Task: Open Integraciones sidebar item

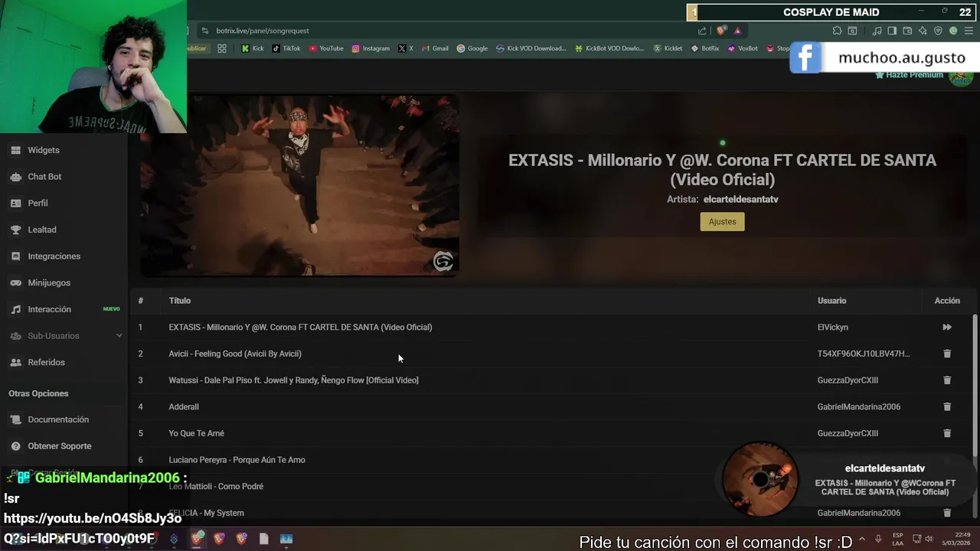Action: 54,256
